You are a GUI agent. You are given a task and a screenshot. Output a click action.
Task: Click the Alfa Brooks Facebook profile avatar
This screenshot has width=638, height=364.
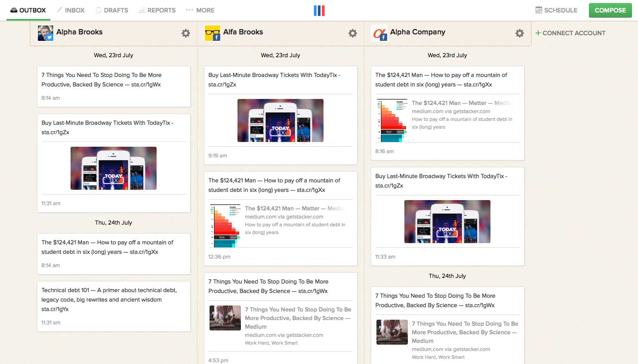212,33
